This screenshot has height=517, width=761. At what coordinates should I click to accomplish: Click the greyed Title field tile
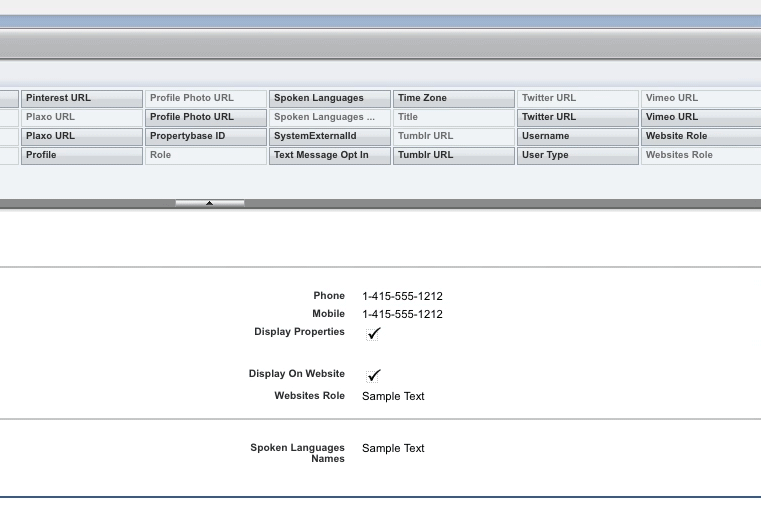tap(454, 117)
